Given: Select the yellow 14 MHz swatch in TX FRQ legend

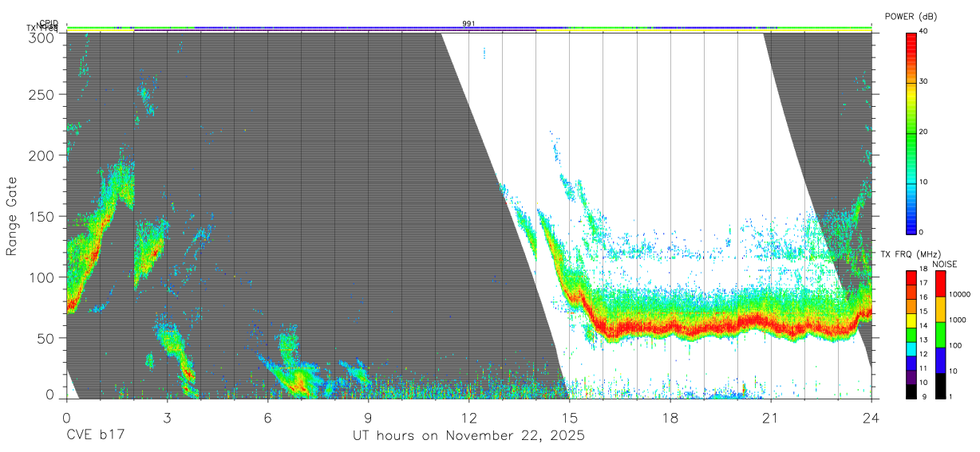Looking at the screenshot, I should click(x=911, y=320).
